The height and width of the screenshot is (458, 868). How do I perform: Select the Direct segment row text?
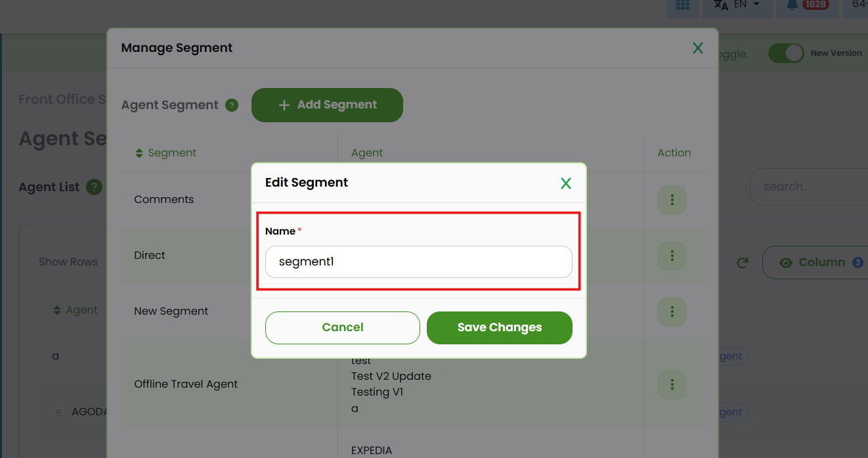(x=150, y=255)
